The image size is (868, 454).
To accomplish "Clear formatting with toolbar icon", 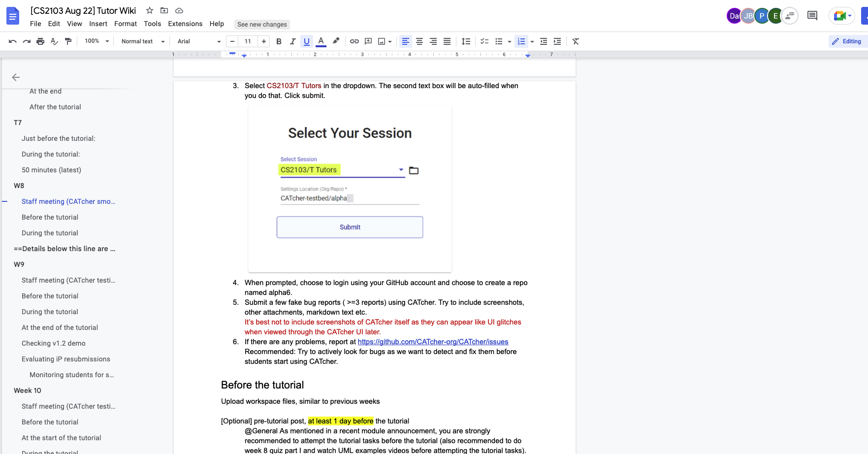I will point(576,41).
